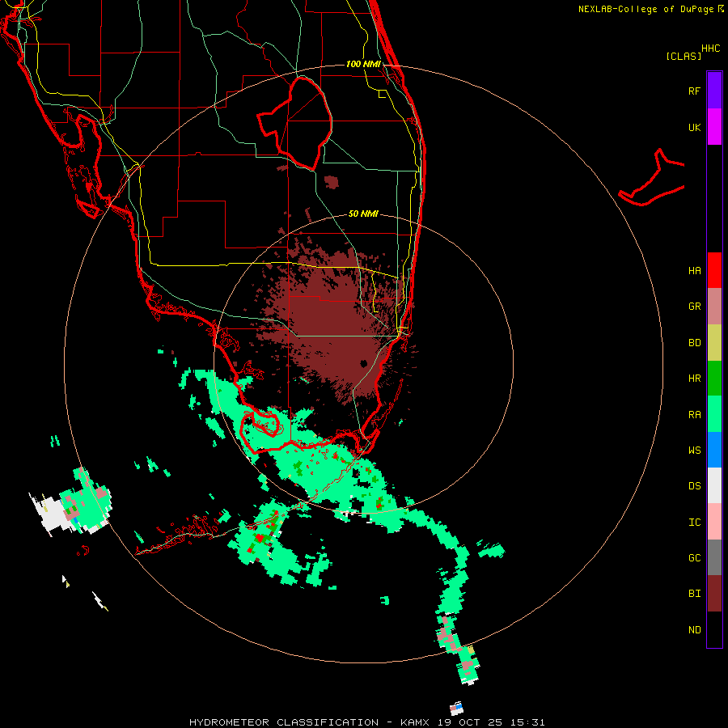Click the RF purple color swatch
Screen dimensions: 728x728
(714, 91)
